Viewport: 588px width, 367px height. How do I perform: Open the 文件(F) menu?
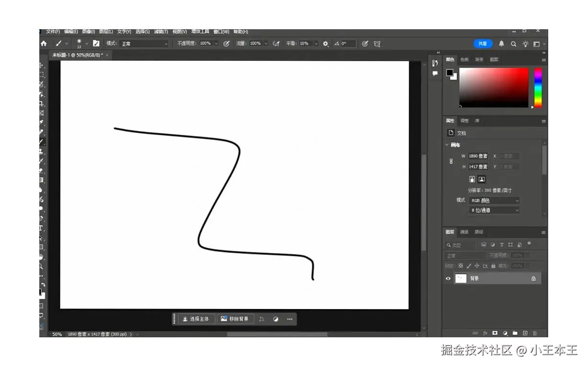click(53, 32)
